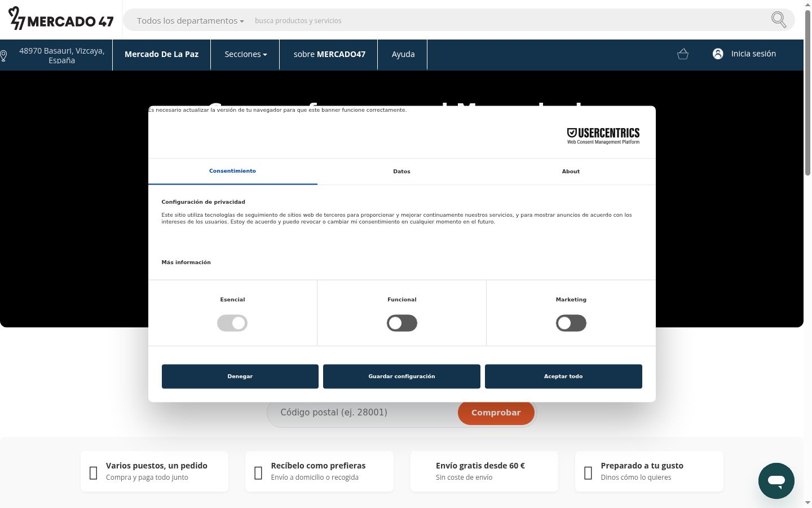812x508 pixels.
Task: Click Envío gratis desde 60 € card
Action: [x=484, y=471]
